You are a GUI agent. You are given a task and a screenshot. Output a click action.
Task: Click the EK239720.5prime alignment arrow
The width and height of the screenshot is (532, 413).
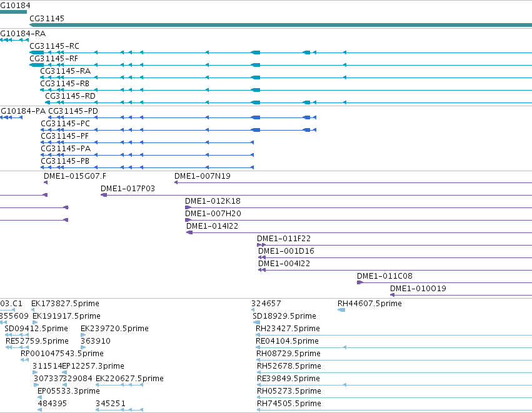(x=83, y=335)
